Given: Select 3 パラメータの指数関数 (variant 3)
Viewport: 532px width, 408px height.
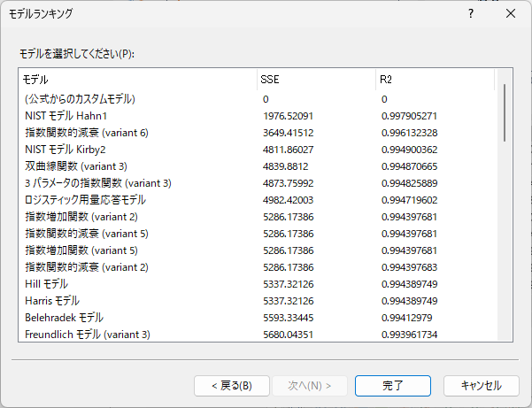Looking at the screenshot, I should click(97, 183).
